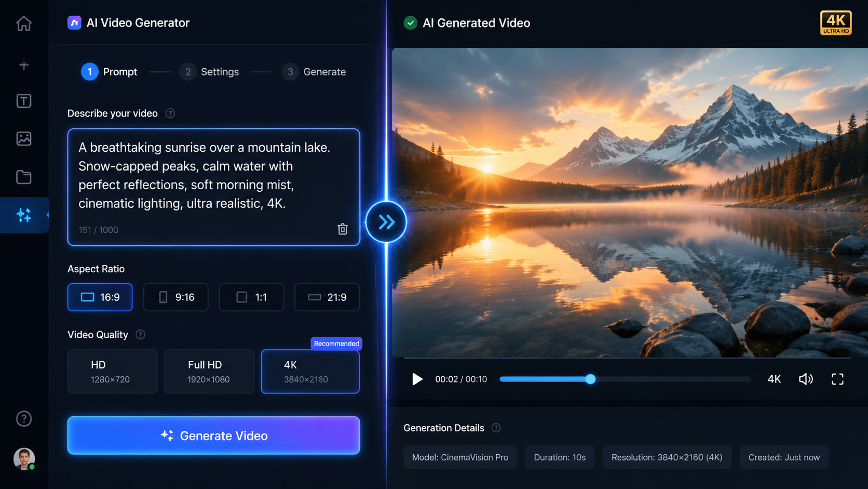Image resolution: width=868 pixels, height=489 pixels.
Task: Select the 1:1 aspect ratio
Action: tap(252, 297)
